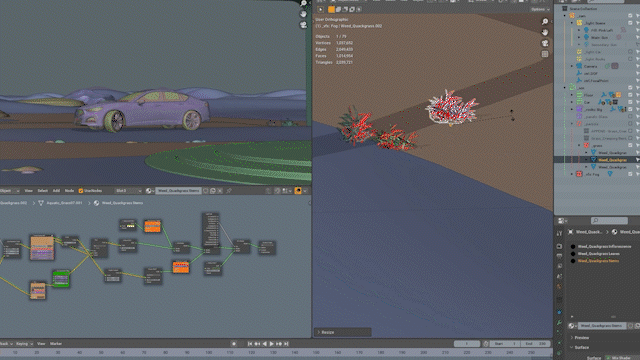Open the Output properties tab
The height and width of the screenshot is (360, 640).
click(x=559, y=256)
